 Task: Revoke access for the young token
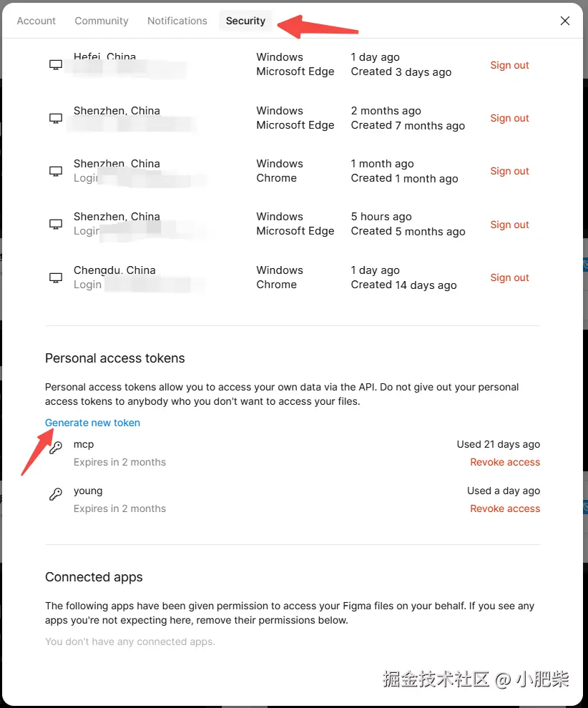point(505,508)
